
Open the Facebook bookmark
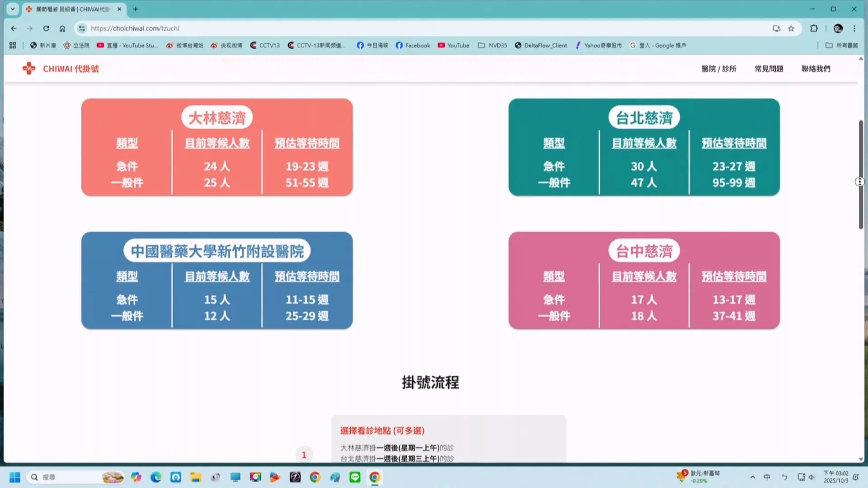tap(413, 45)
